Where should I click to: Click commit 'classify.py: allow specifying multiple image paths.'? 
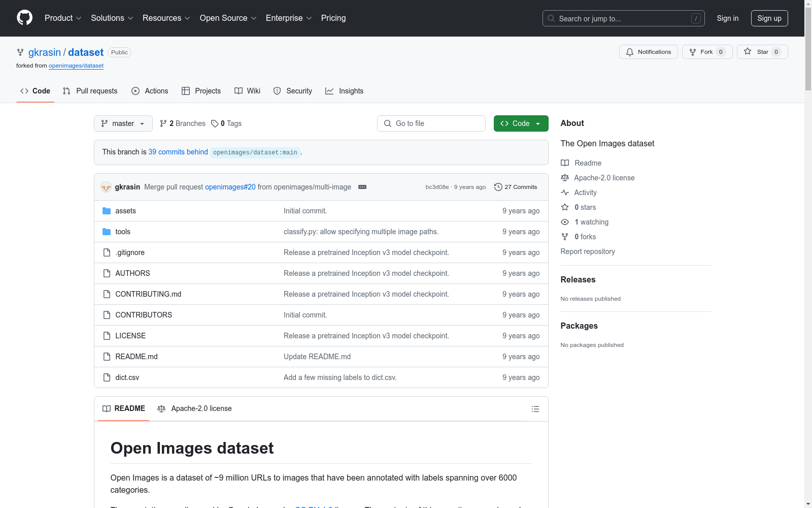pos(361,232)
